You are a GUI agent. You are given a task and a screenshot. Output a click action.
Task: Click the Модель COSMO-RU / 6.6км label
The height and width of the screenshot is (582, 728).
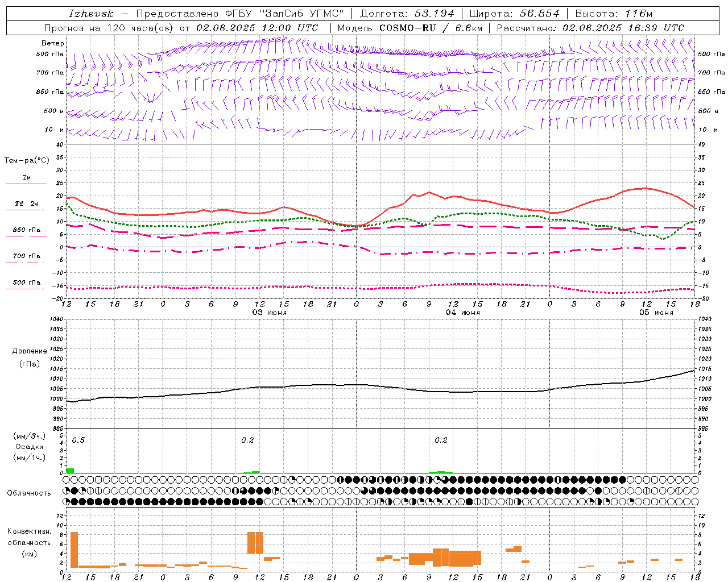point(409,28)
